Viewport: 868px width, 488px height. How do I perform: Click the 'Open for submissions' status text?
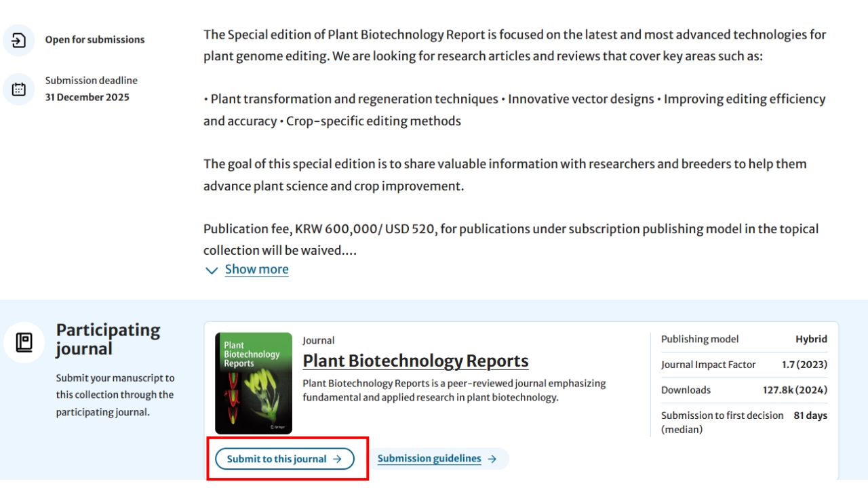click(x=95, y=40)
